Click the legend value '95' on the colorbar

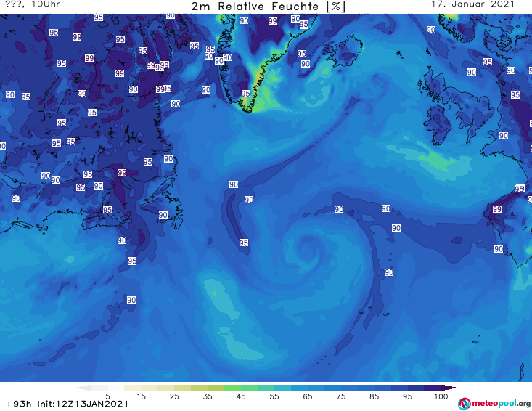(407, 396)
